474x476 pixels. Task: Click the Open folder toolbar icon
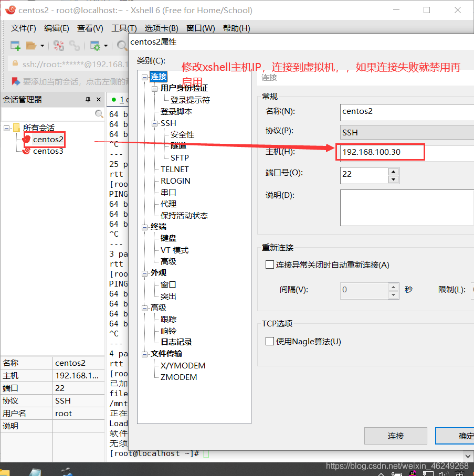(x=31, y=46)
